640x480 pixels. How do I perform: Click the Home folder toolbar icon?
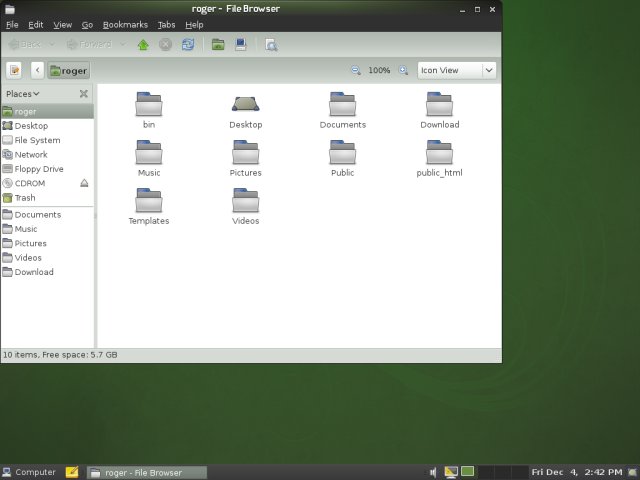pyautogui.click(x=217, y=44)
